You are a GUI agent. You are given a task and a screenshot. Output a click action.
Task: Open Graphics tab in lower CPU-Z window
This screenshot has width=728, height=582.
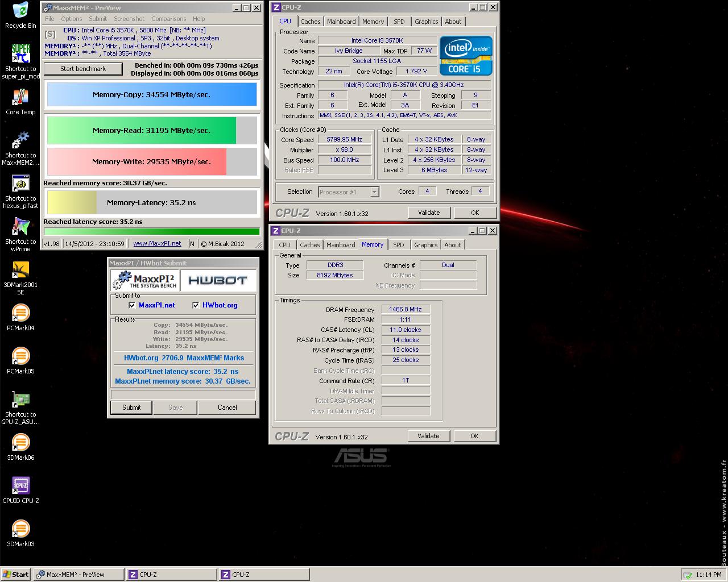425,245
